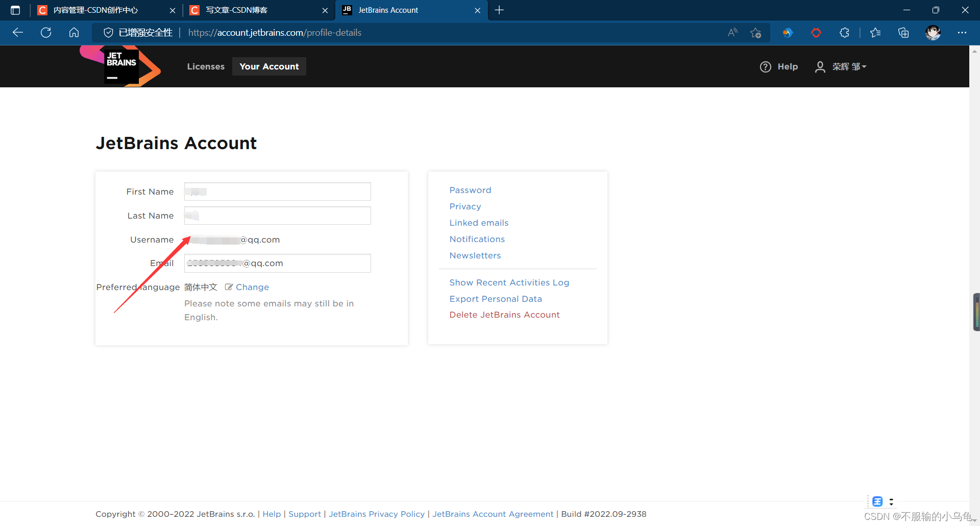Open JetBrains Privacy Policy link

tap(377, 514)
